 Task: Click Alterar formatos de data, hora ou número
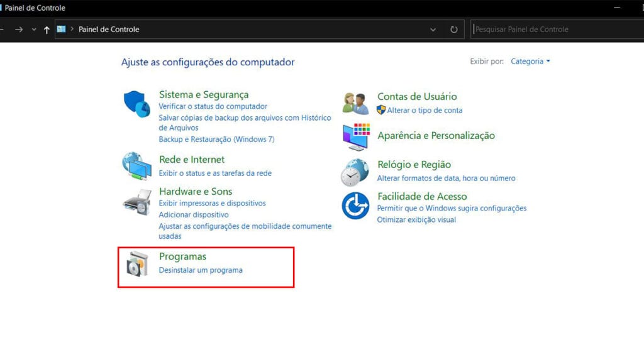[x=446, y=178]
